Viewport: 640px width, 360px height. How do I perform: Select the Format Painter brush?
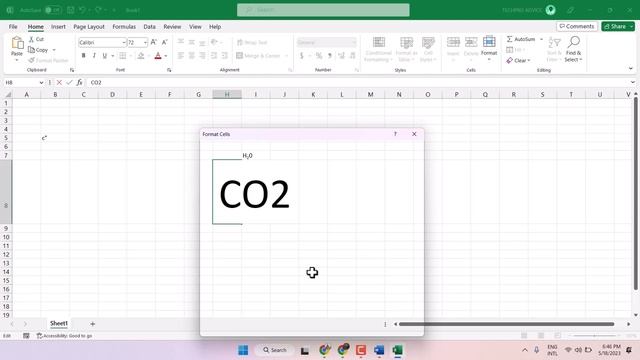pos(31,60)
